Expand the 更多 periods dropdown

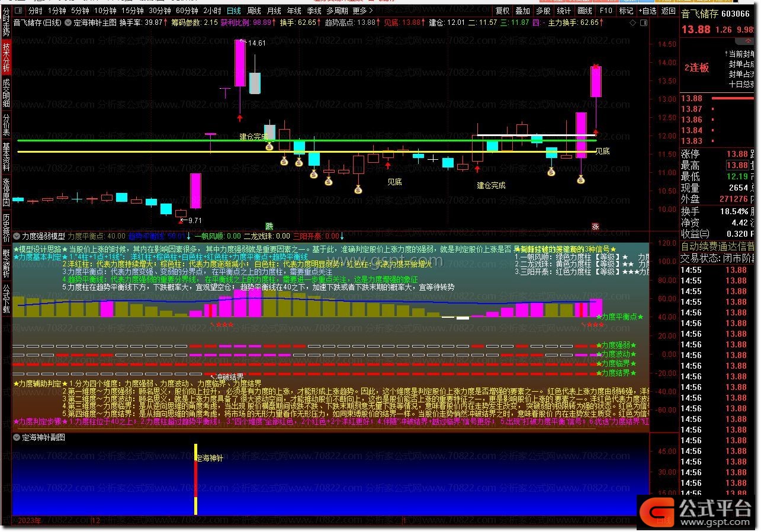click(362, 11)
